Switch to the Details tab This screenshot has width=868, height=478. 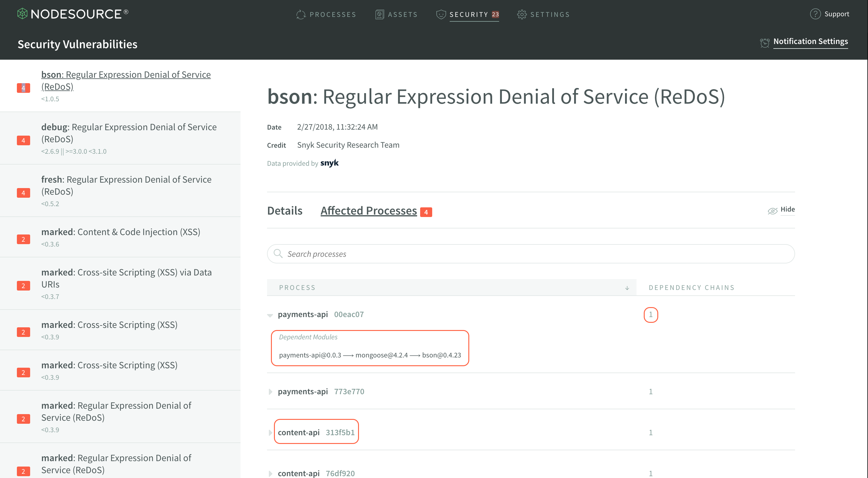(285, 211)
